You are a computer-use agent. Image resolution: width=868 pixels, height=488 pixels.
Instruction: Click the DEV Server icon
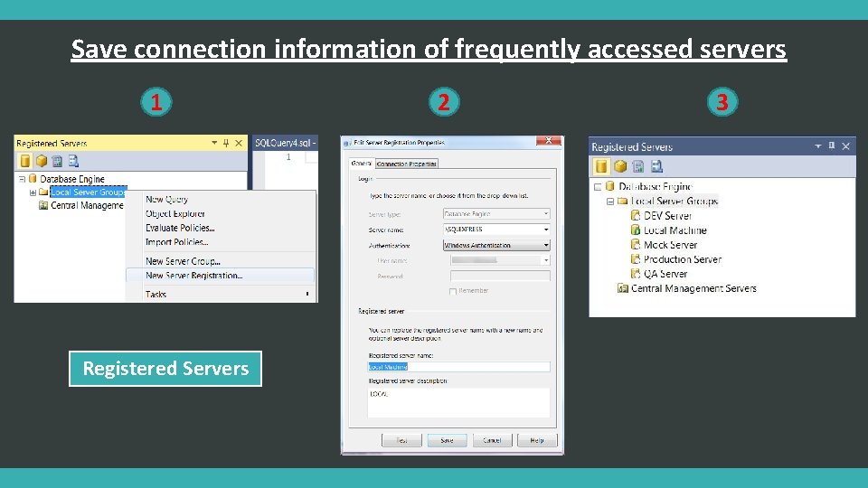[636, 215]
